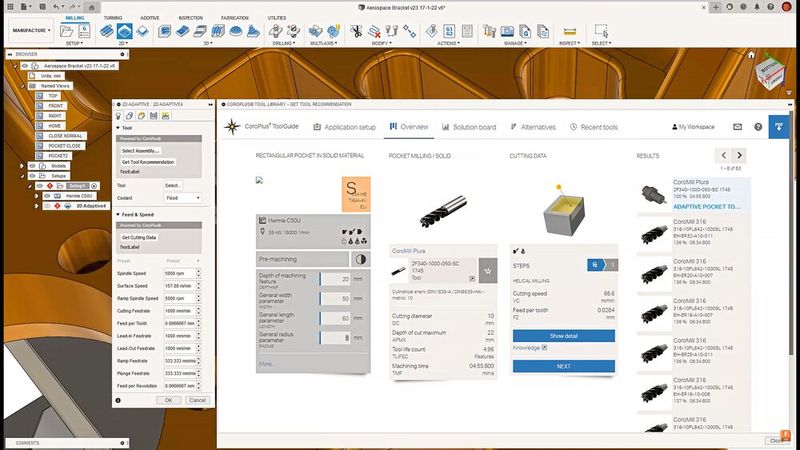Open the Coolant Flood dropdown

[182, 198]
